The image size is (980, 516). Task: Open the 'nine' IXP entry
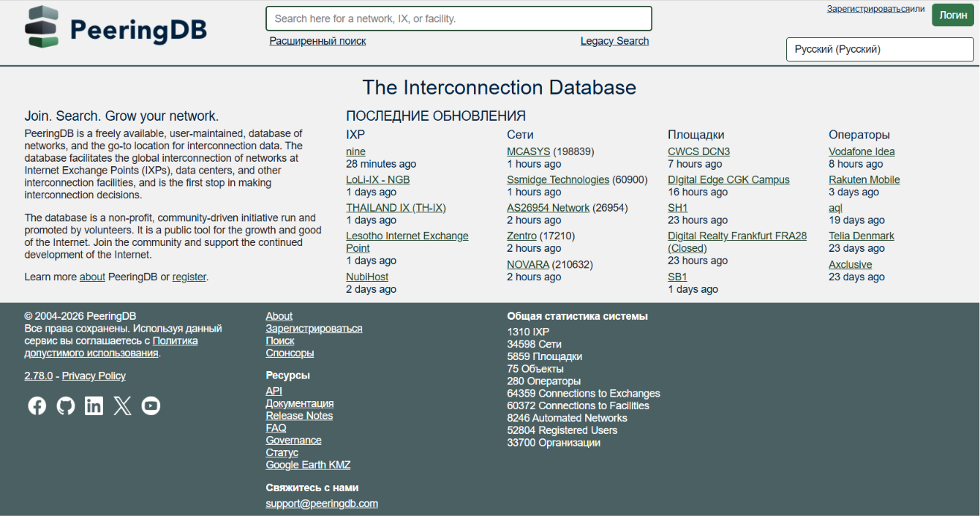click(355, 152)
